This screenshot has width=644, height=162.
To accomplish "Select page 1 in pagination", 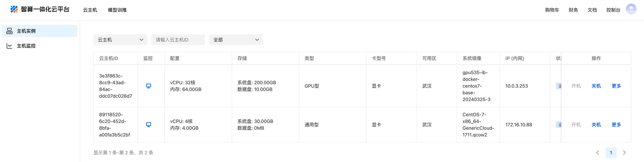I will point(611,152).
